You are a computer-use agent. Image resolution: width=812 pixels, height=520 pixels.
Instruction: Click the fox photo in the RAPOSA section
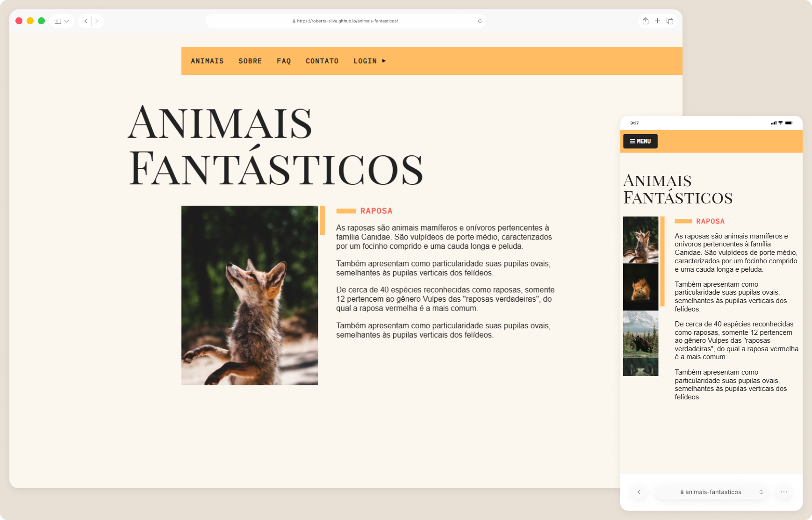coord(250,295)
